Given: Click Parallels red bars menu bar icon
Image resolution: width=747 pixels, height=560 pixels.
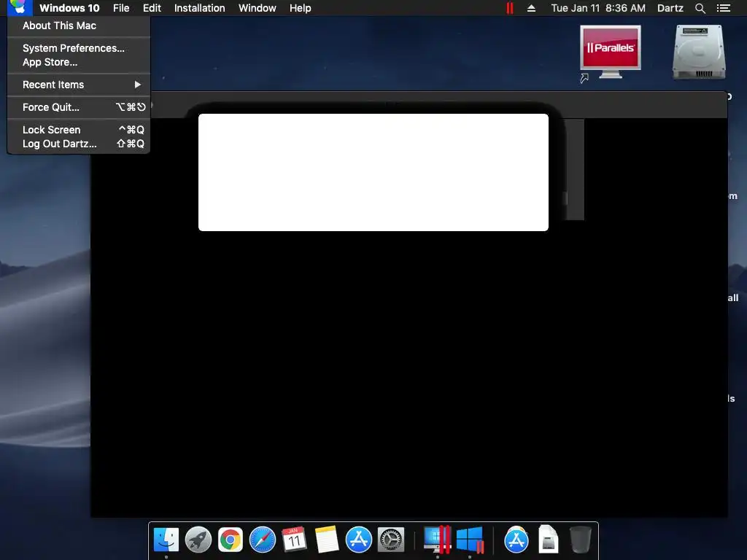Looking at the screenshot, I should click(x=510, y=8).
